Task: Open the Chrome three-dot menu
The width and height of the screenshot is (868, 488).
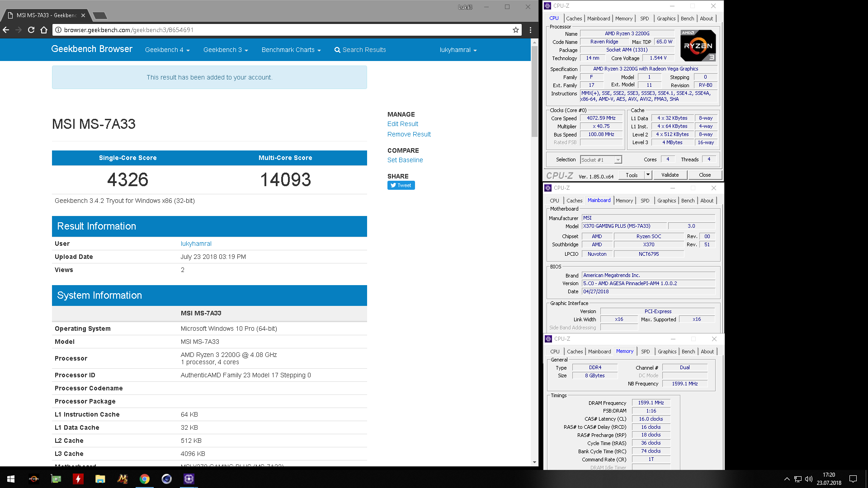Action: (x=530, y=30)
